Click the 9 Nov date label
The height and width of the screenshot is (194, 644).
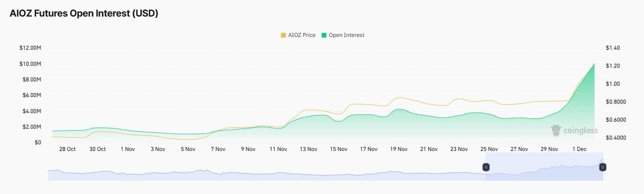coord(248,149)
